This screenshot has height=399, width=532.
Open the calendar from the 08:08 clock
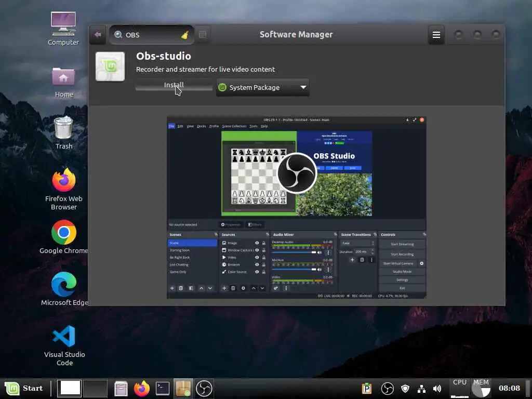tap(509, 388)
